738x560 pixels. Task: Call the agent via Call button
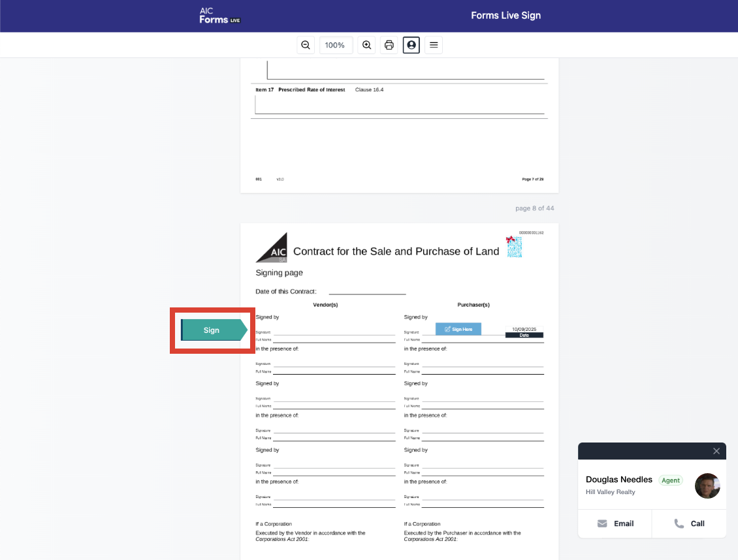click(x=689, y=523)
